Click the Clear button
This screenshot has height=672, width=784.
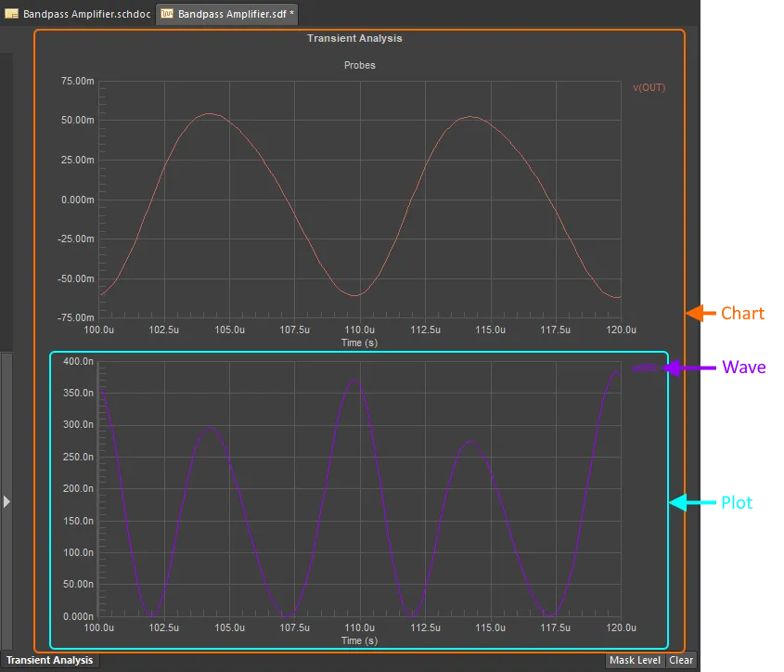click(681, 660)
